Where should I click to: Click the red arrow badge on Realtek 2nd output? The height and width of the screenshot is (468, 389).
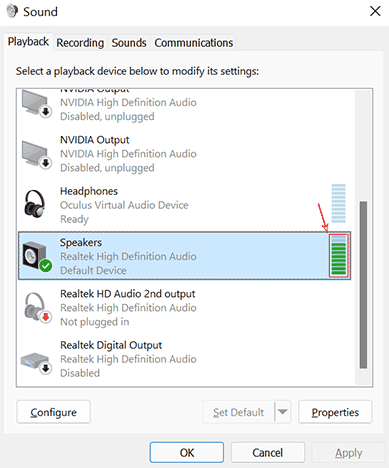pos(46,317)
